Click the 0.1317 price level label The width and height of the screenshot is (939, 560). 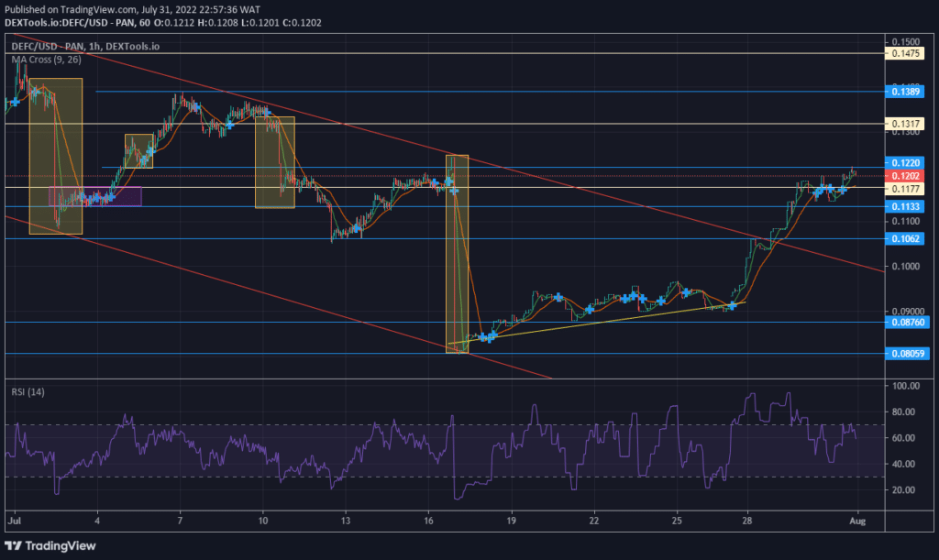coord(905,124)
